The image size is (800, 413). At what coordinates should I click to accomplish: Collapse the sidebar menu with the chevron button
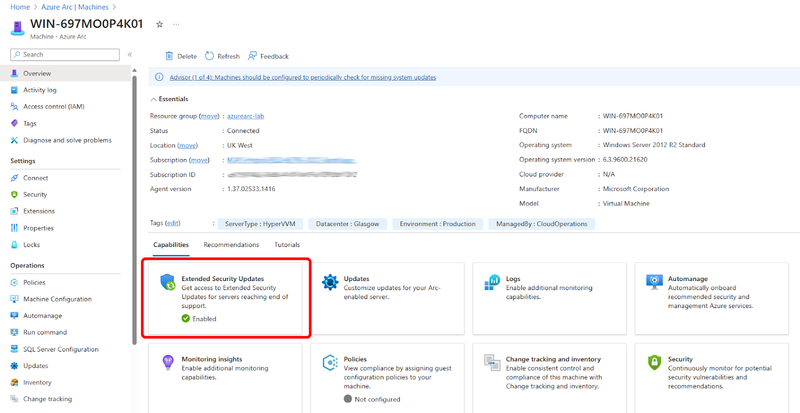point(130,55)
